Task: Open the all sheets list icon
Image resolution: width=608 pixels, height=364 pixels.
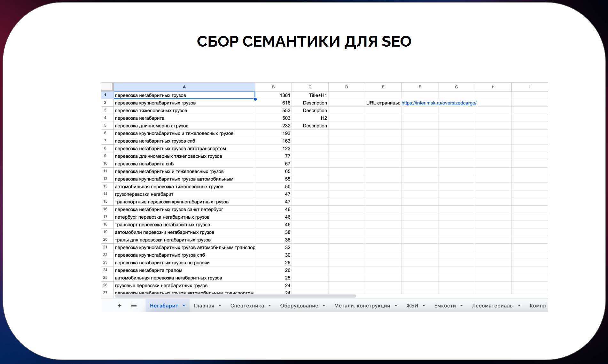Action: [x=134, y=306]
